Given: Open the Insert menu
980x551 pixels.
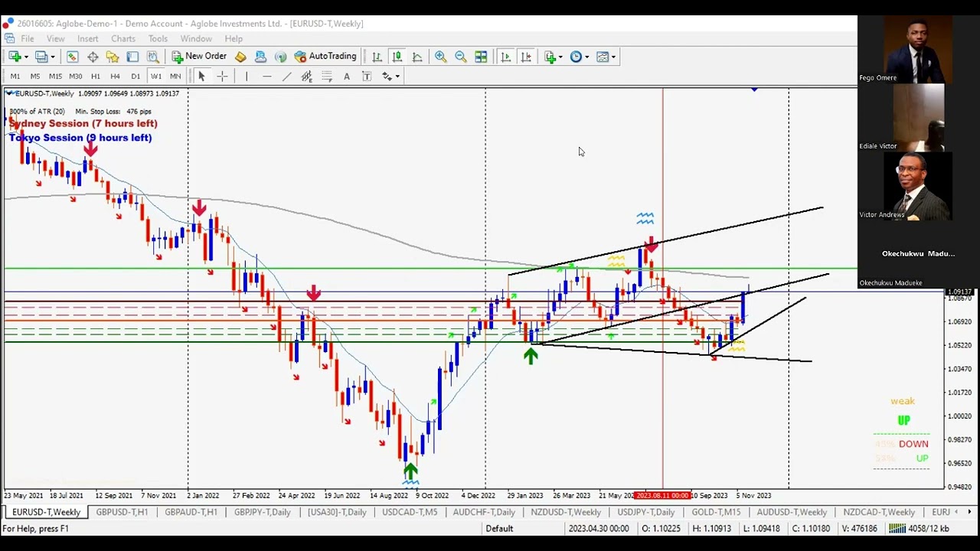Looking at the screenshot, I should point(87,39).
